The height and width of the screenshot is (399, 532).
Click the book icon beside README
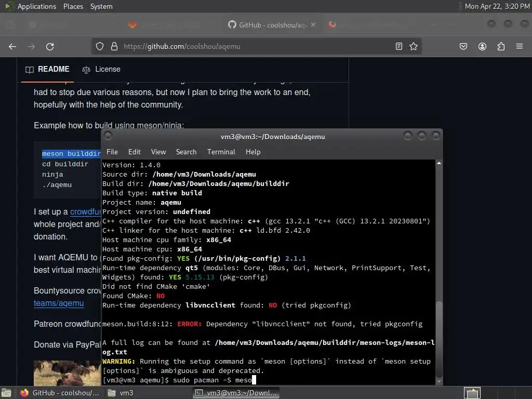point(30,70)
